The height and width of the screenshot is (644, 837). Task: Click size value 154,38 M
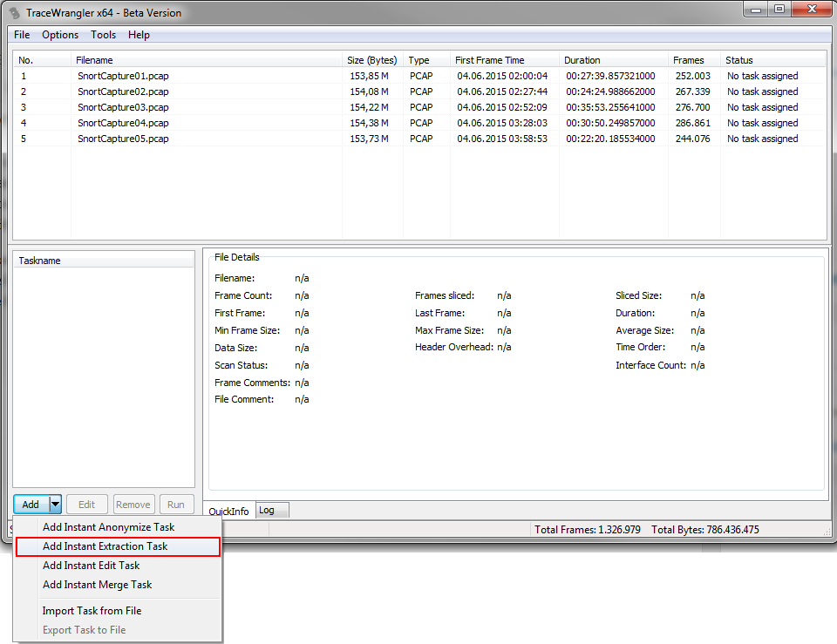pos(369,123)
